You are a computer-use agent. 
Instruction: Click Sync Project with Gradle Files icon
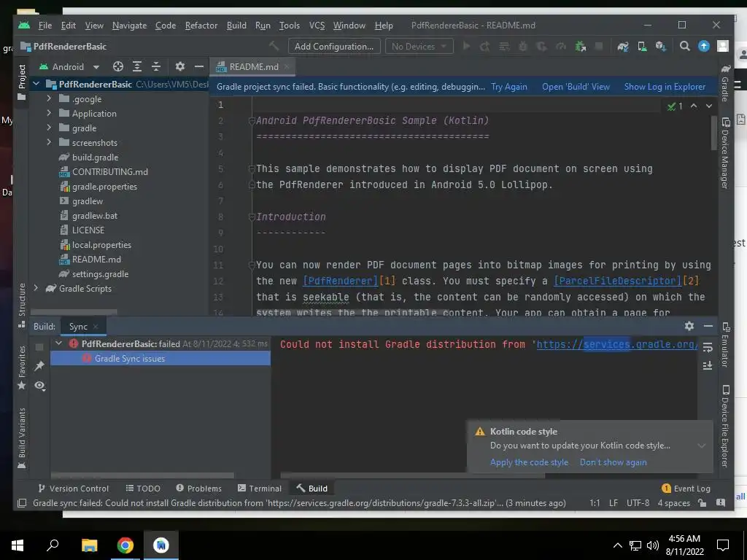click(x=623, y=46)
